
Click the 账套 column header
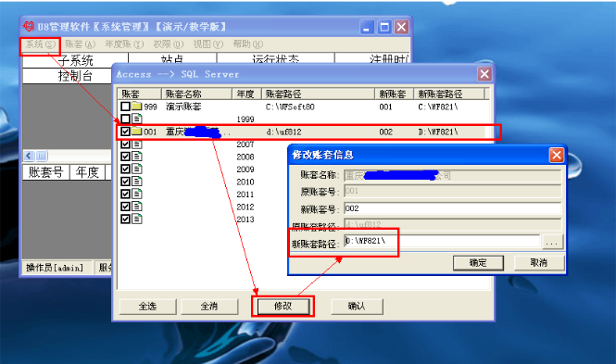[140, 94]
